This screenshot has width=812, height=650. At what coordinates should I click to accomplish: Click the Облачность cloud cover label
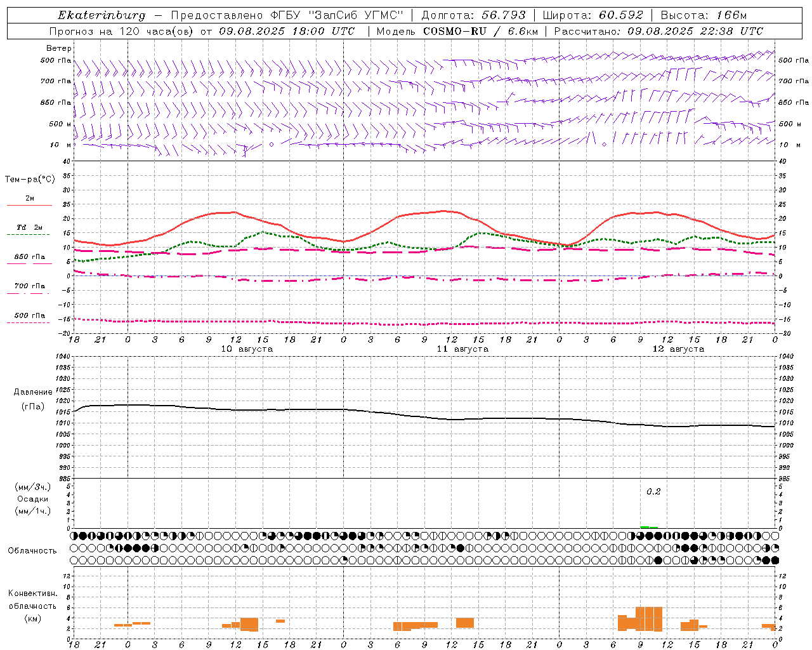pos(32,551)
